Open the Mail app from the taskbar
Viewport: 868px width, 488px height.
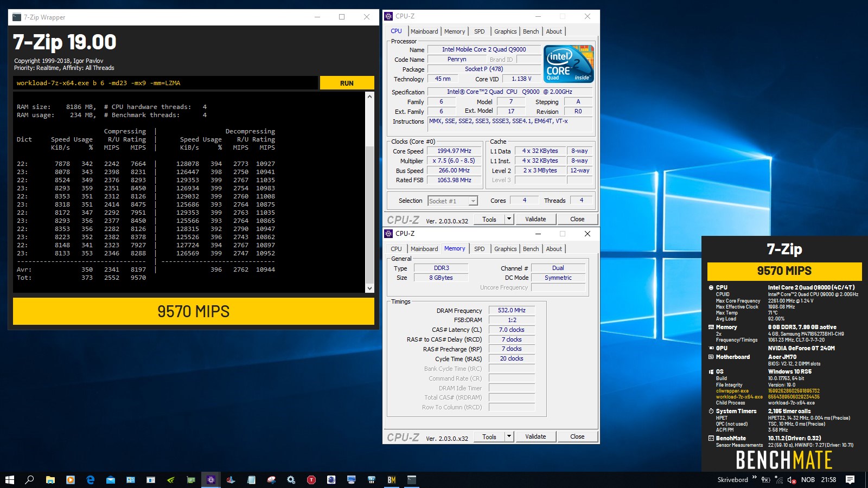tap(111, 480)
